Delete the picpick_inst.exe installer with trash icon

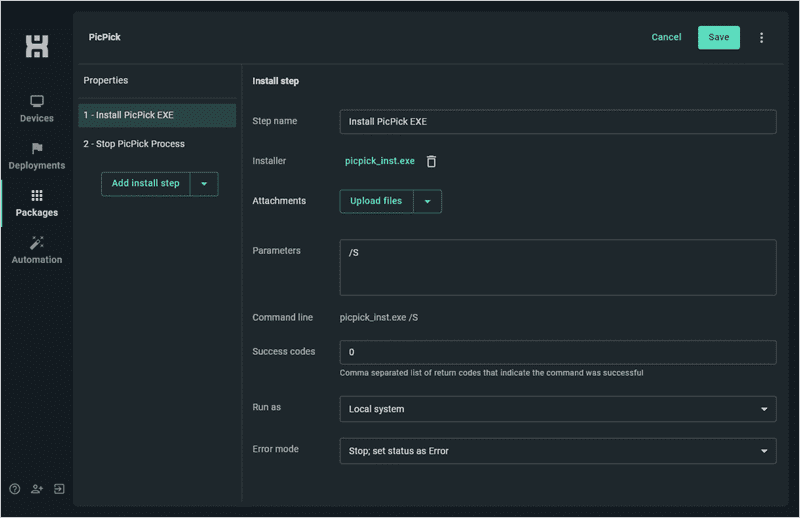[x=431, y=161]
